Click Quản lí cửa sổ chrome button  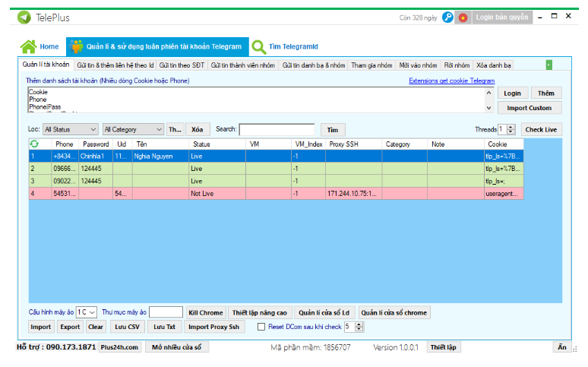point(394,312)
